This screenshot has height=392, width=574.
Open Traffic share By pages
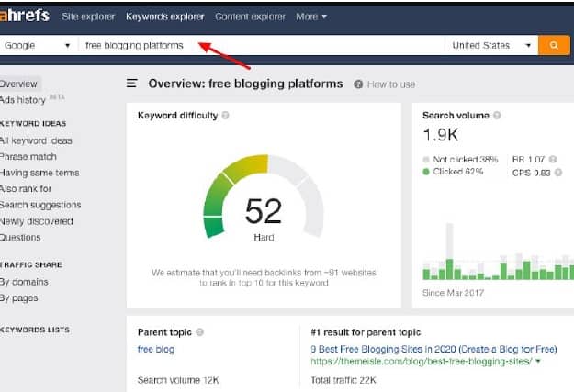pyautogui.click(x=19, y=298)
